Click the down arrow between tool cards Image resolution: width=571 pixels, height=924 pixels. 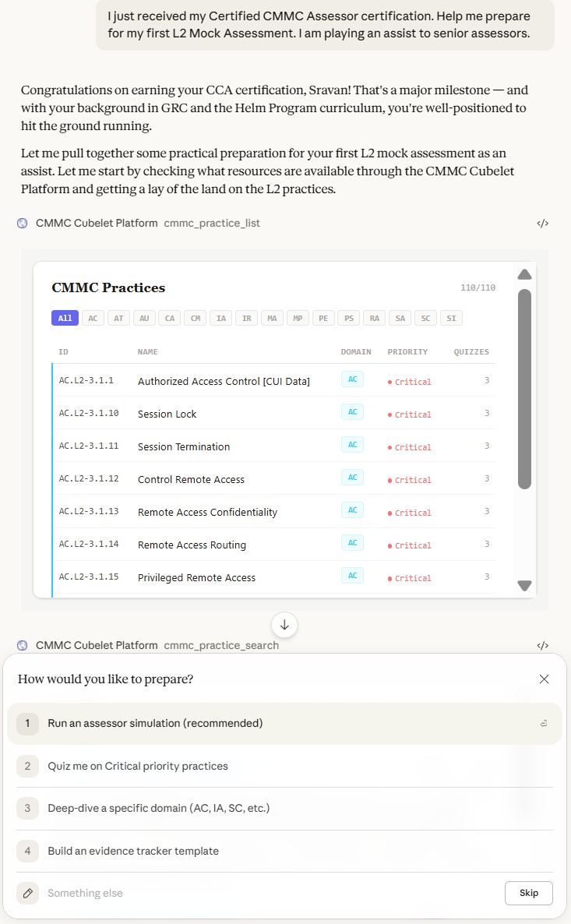(284, 625)
